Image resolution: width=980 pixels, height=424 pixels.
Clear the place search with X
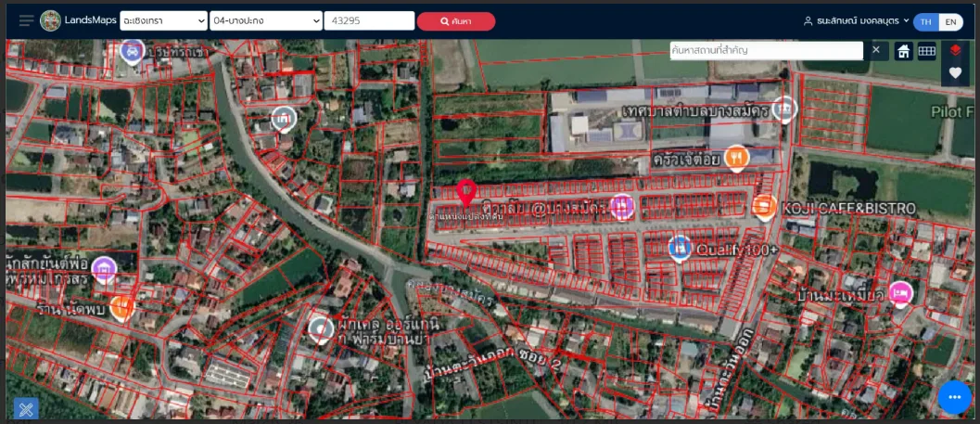point(876,50)
